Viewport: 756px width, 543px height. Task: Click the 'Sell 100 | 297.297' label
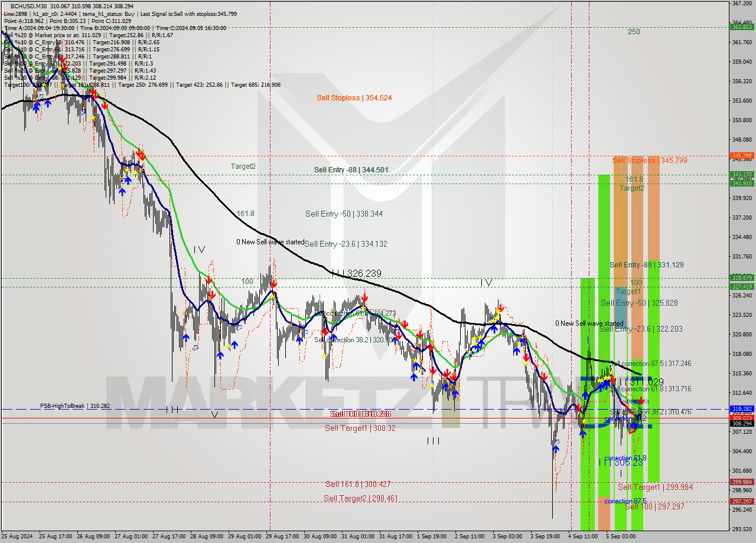point(654,506)
